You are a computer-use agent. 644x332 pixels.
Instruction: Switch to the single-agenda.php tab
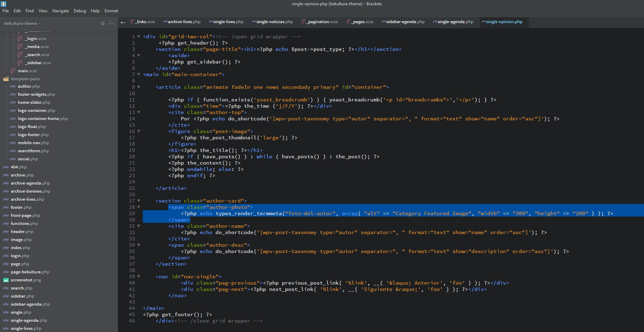click(453, 22)
